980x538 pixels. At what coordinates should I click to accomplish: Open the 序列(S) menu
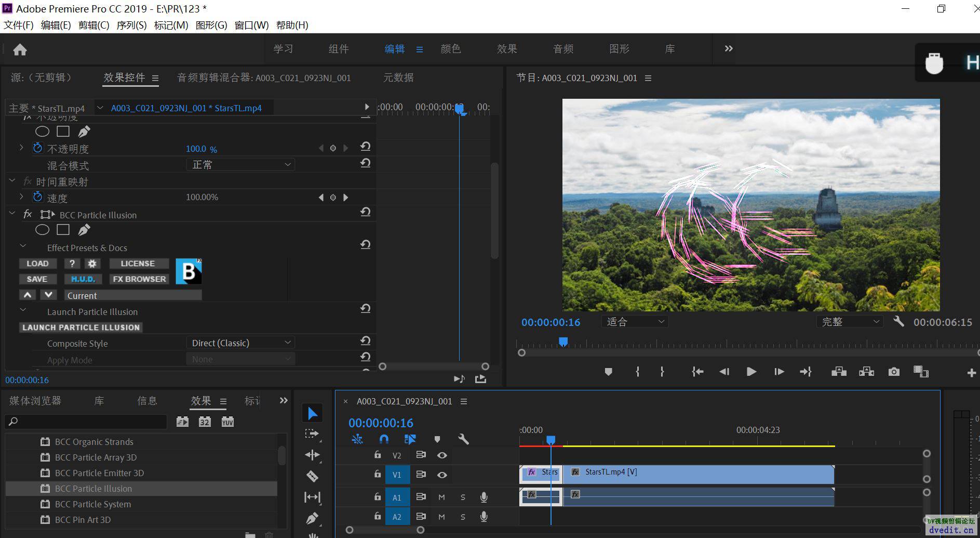(131, 25)
